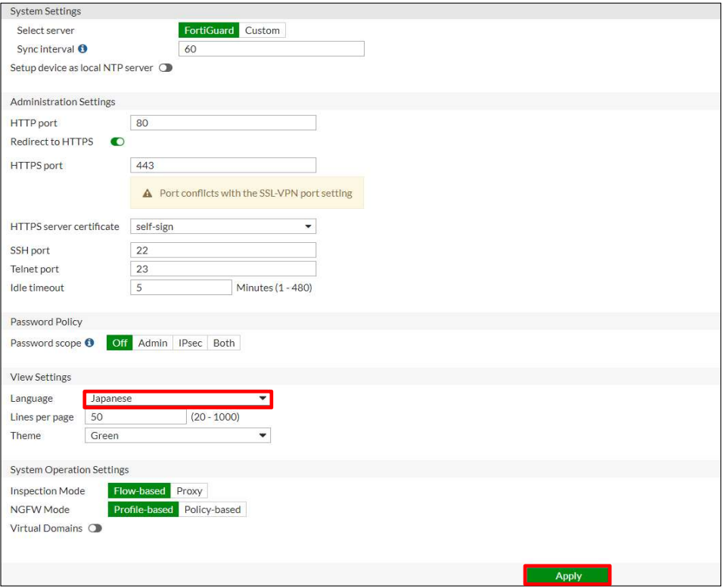Click the Telnet port field
This screenshot has width=724, height=588.
tap(223, 269)
